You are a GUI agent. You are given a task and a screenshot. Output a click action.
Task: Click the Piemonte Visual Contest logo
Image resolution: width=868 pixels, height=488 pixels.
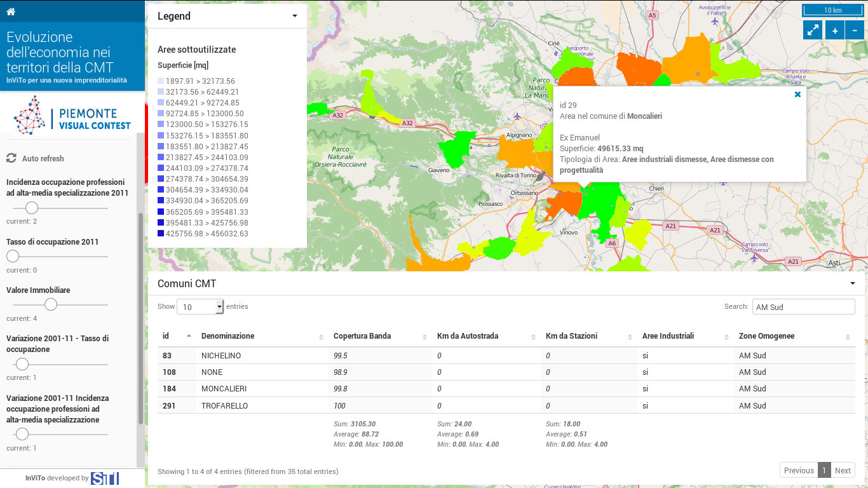tap(72, 114)
